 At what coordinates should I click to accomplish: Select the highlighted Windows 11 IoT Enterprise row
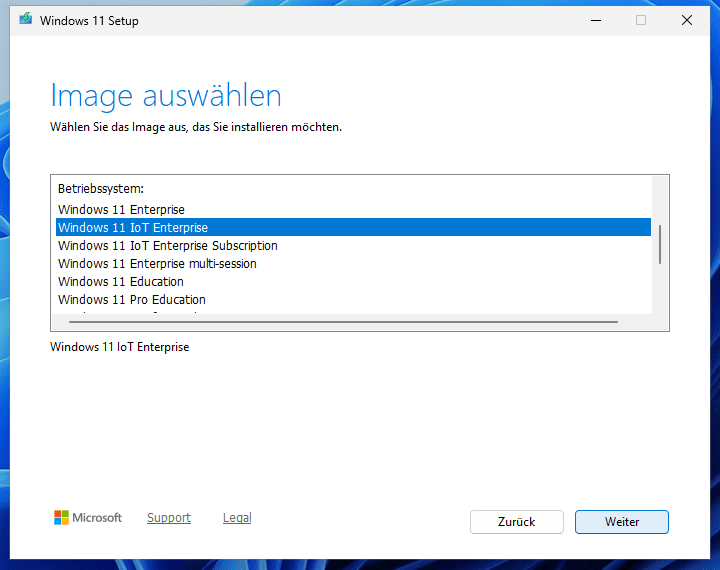point(353,227)
